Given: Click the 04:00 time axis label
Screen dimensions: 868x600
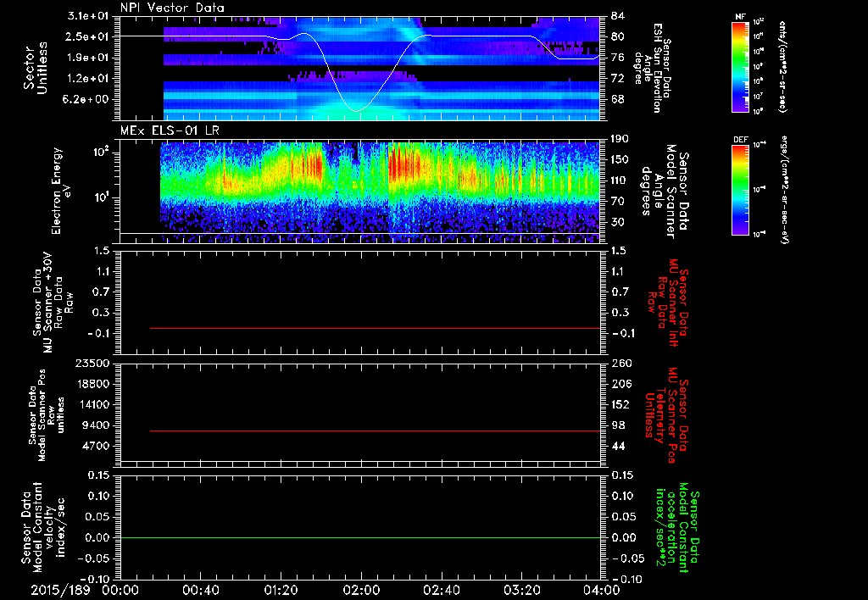Looking at the screenshot, I should pos(602,590).
